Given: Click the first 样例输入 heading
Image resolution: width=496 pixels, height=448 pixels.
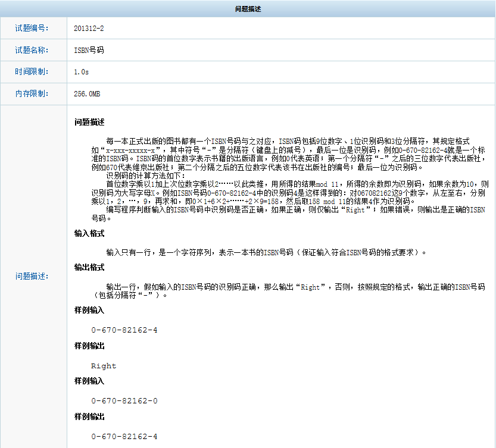Looking at the screenshot, I should coord(89,310).
